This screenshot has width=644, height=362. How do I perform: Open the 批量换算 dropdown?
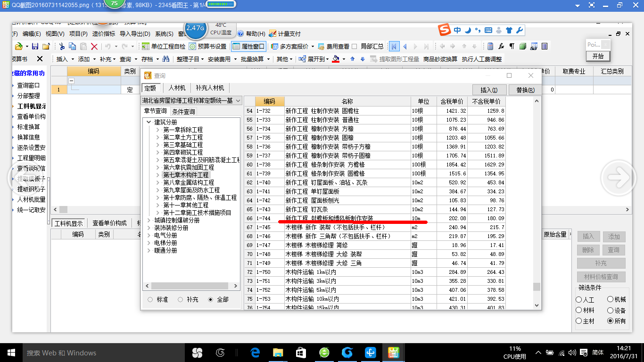(256, 59)
